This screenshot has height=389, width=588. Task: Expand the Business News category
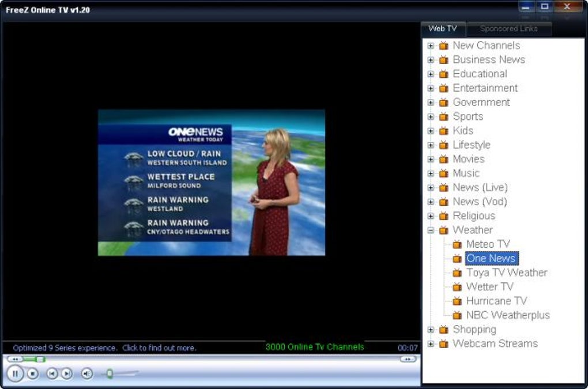point(431,60)
